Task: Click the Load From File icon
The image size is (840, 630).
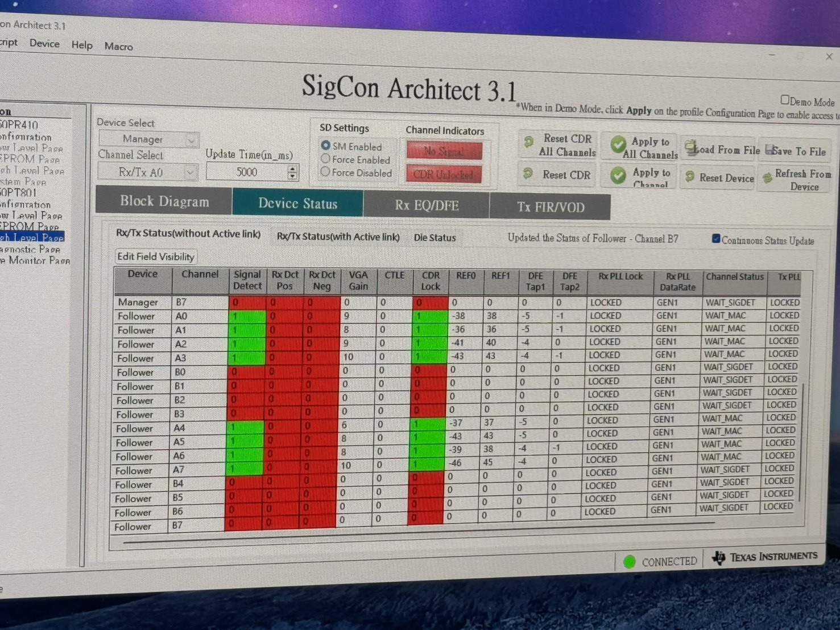Action: coord(692,148)
